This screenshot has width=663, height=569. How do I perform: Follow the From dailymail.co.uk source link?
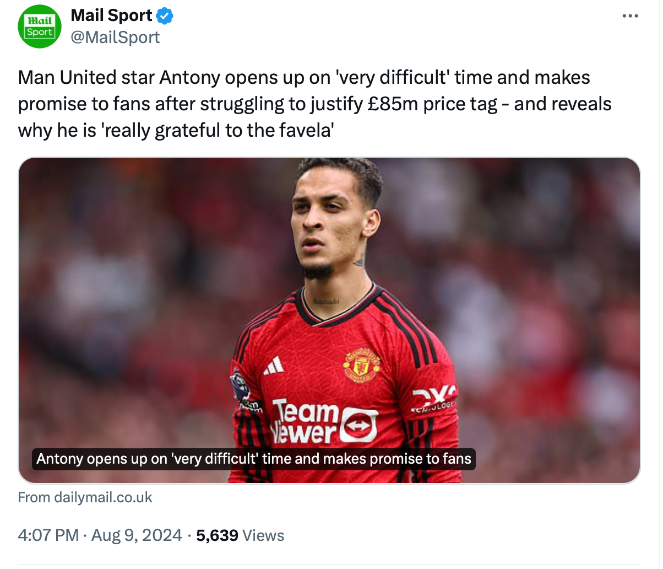pos(85,497)
